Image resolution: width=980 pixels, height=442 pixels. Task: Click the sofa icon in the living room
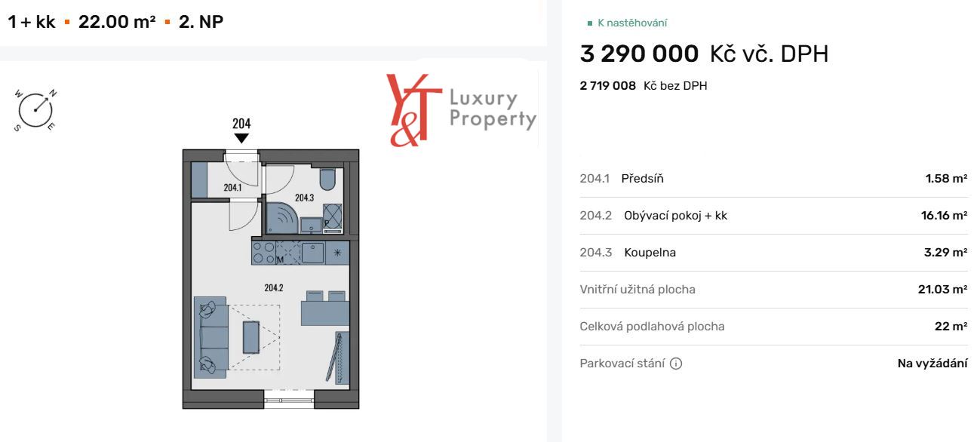(x=212, y=336)
